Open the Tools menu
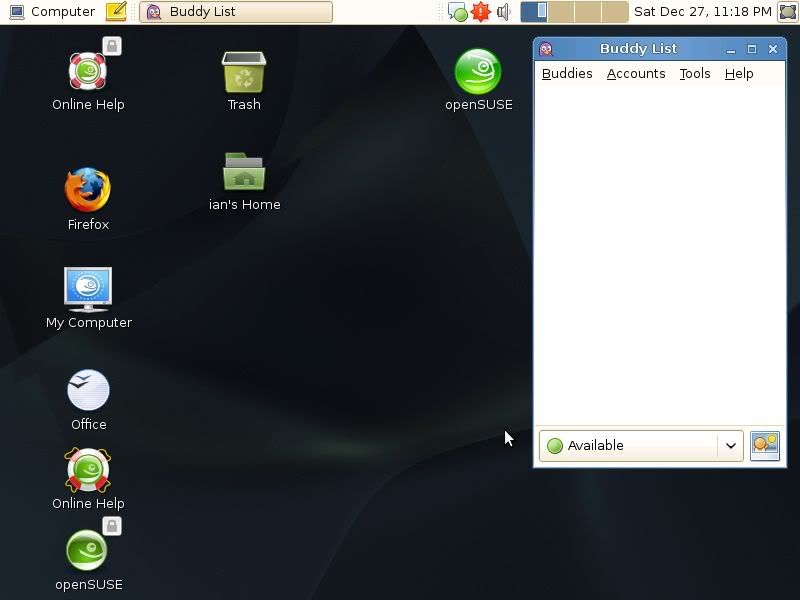The image size is (800, 600). pyautogui.click(x=694, y=73)
